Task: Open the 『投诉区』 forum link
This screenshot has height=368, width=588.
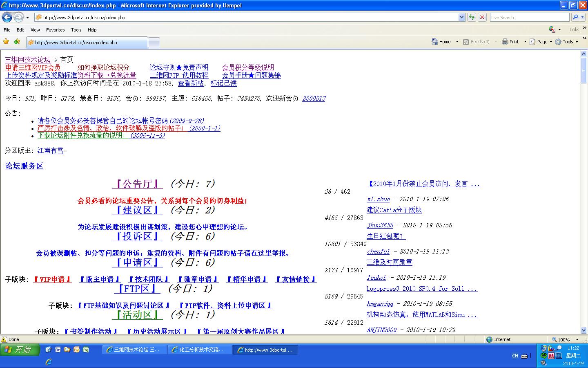Action: coord(138,236)
